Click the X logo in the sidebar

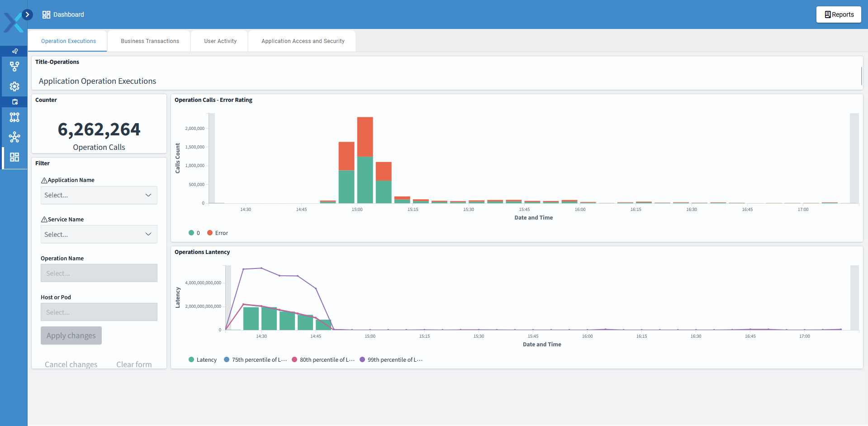click(13, 23)
